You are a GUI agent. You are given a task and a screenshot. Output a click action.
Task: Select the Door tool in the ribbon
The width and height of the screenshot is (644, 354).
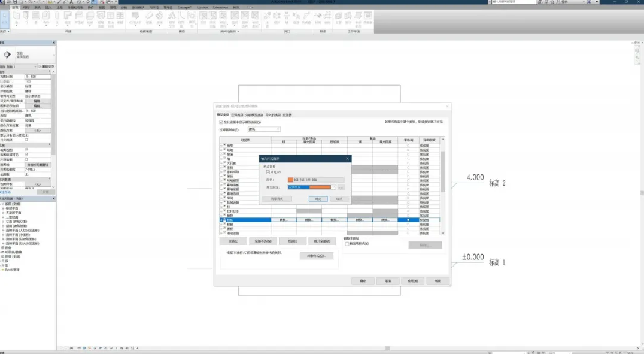(x=26, y=18)
